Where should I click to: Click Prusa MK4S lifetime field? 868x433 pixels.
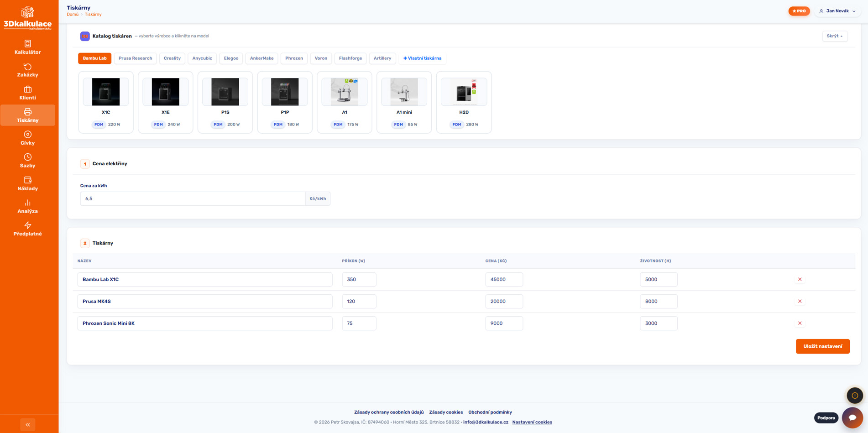tap(659, 301)
